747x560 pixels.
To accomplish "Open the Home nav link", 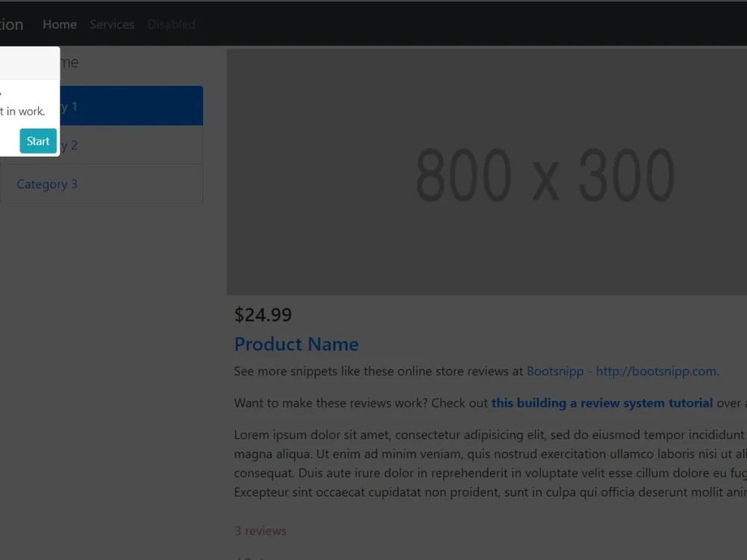I will pyautogui.click(x=60, y=25).
